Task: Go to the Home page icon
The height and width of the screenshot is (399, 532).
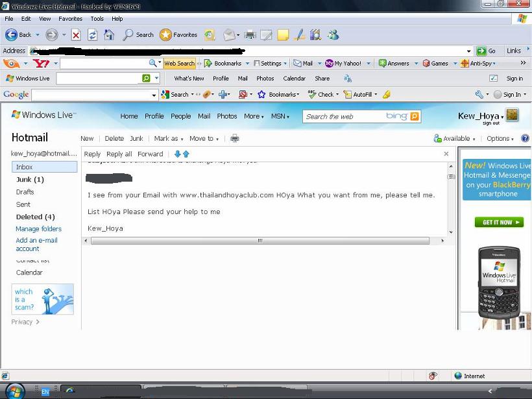Action: (x=109, y=34)
